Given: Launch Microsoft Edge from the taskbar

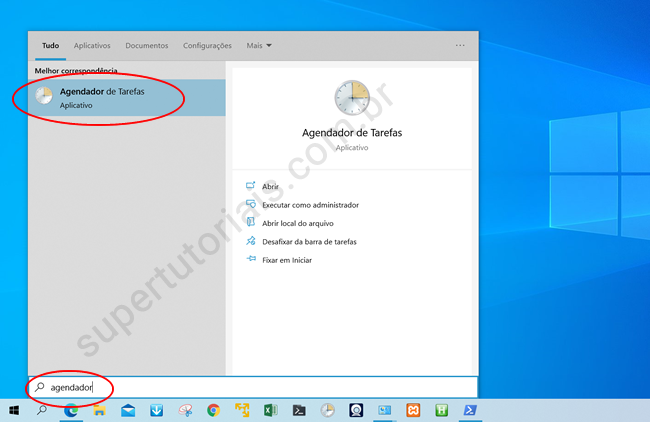Looking at the screenshot, I should pyautogui.click(x=71, y=410).
